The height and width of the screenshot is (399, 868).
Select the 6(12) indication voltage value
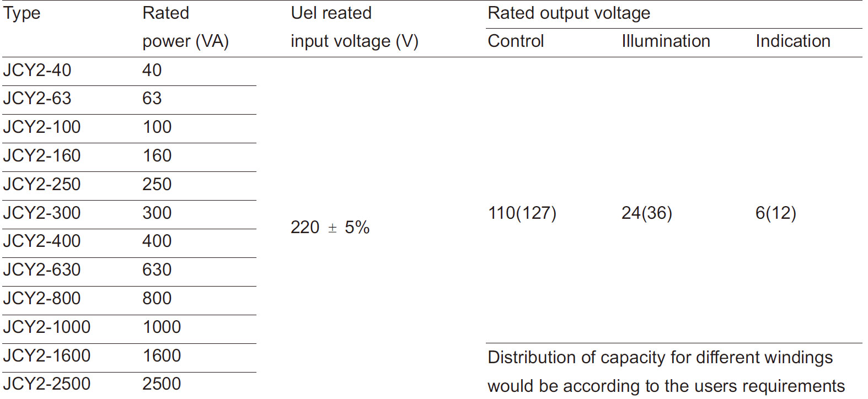(x=775, y=213)
